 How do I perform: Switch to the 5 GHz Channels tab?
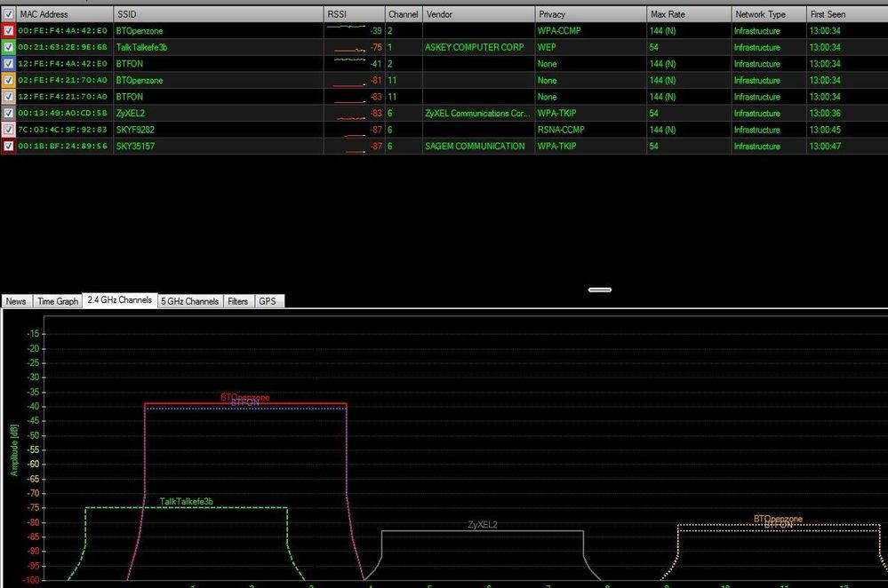click(x=188, y=301)
